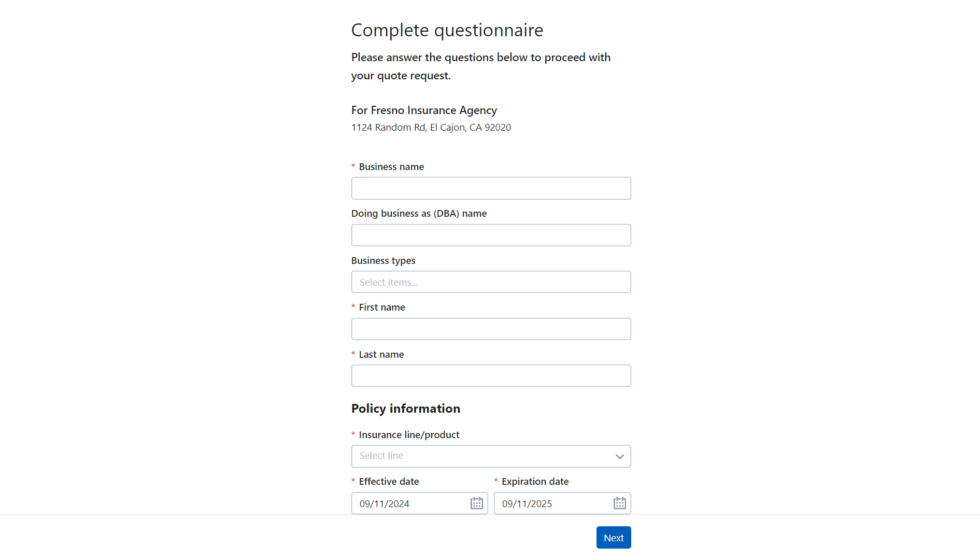Screen dimensions: 980x560
Task: Focus the Last name input box
Action: click(x=491, y=375)
